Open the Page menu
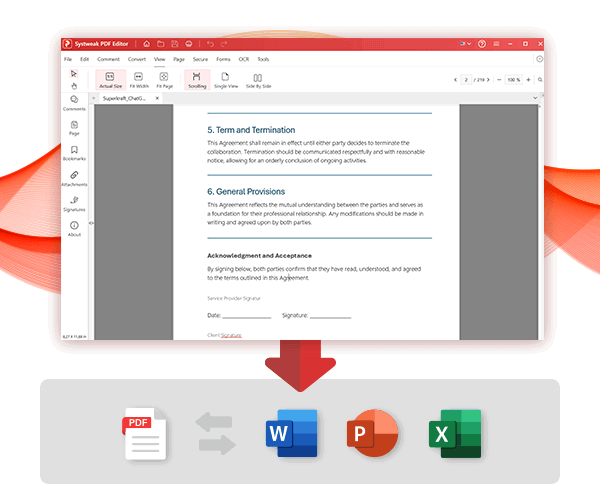This screenshot has width=600, height=500. click(179, 59)
